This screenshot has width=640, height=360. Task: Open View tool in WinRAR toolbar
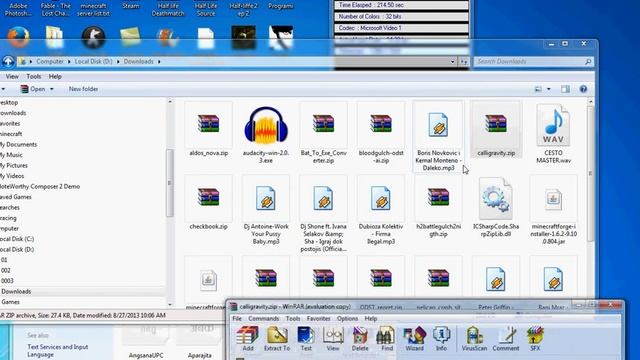tap(333, 339)
